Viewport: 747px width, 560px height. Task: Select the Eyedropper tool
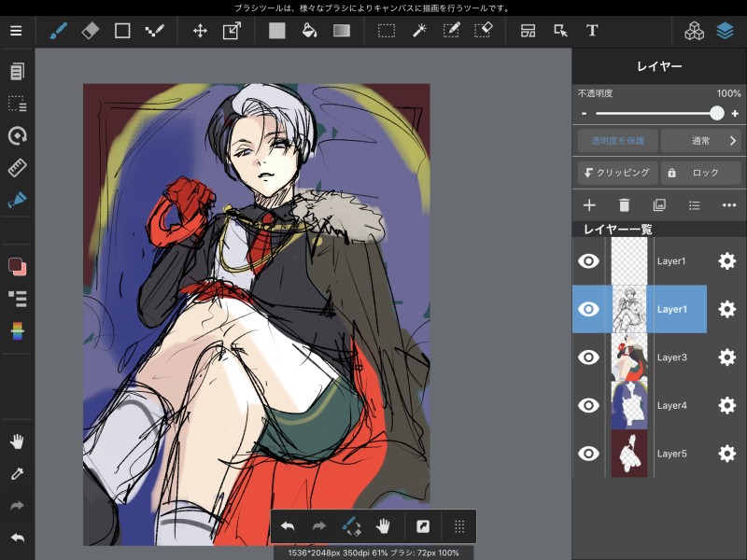[x=17, y=474]
